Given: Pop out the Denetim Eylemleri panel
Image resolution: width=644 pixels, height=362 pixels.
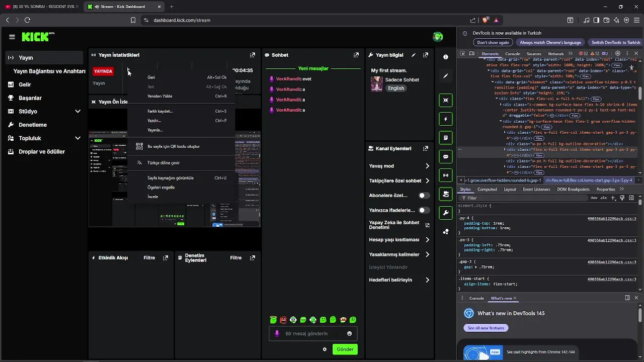Looking at the screenshot, I should click(x=253, y=258).
